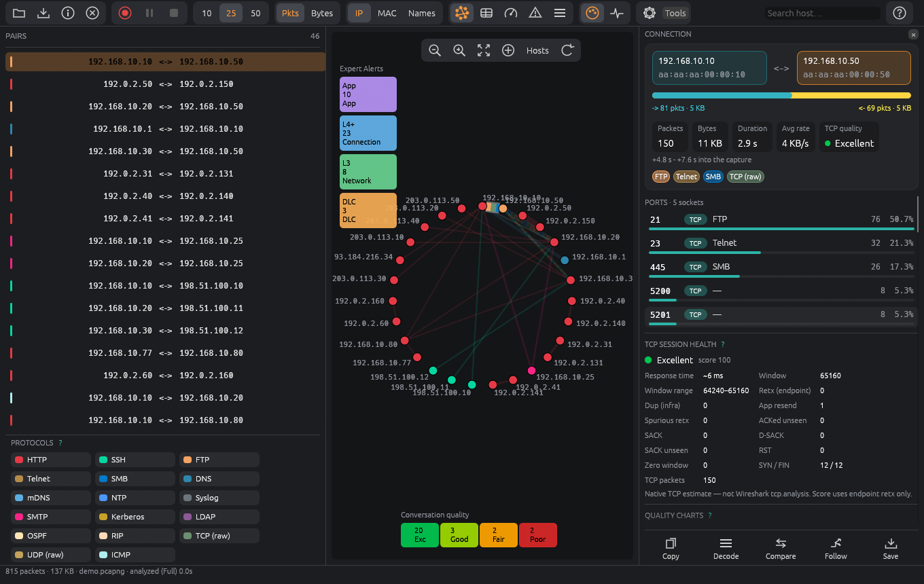Click the Save button in the connection panel
Screen dimensions: 924x584
[891, 549]
